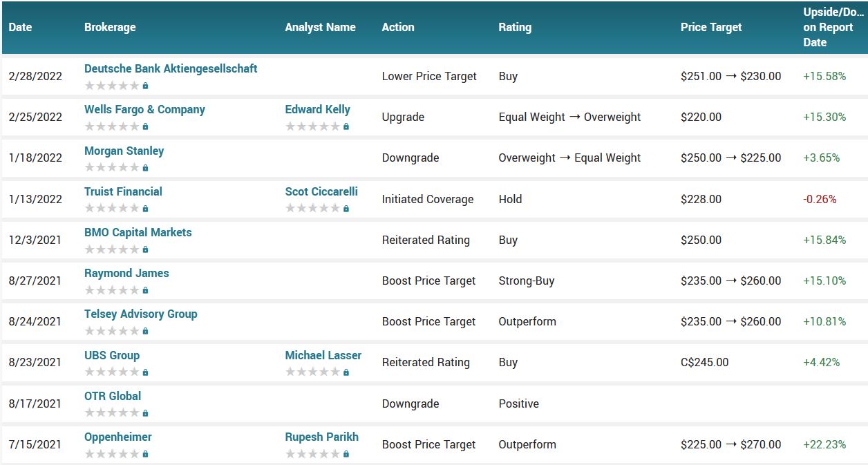Click lock icon under Deutsche Bank Aktiengesellschaft
Viewport: 868px width, 465px height.
tap(145, 86)
